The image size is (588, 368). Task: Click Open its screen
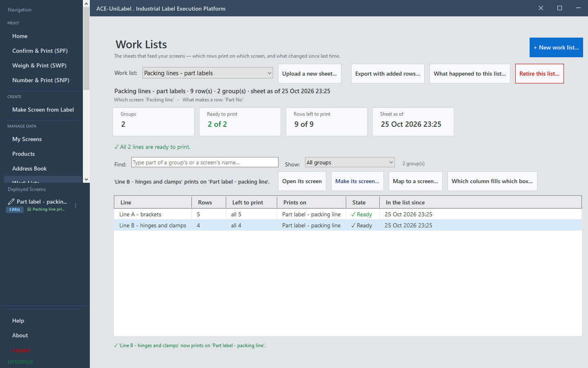click(x=302, y=181)
